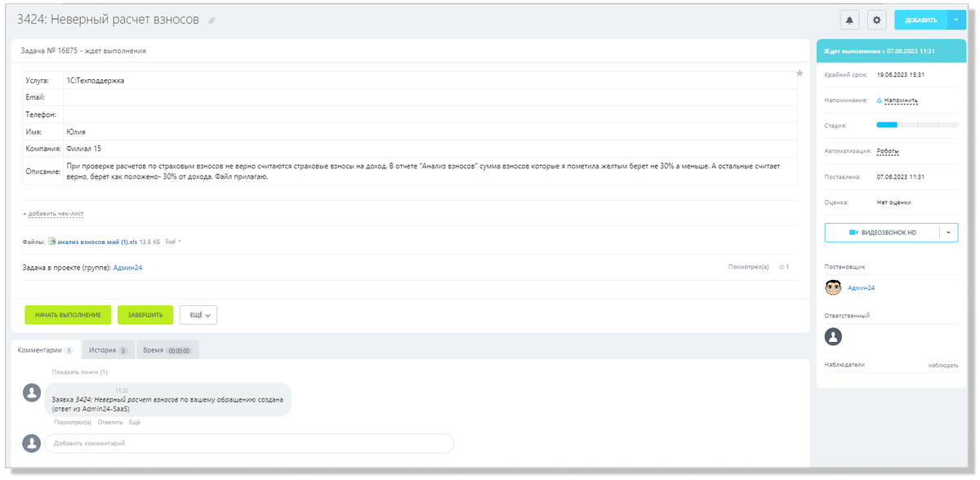Click the notification bell icon
The width and height of the screenshot is (980, 480).
[850, 20]
